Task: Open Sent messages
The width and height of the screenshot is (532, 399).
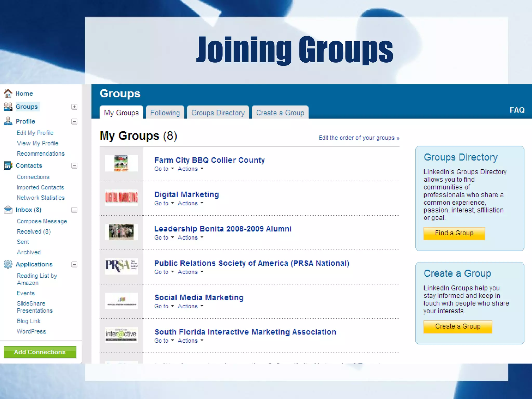Action: tap(23, 242)
